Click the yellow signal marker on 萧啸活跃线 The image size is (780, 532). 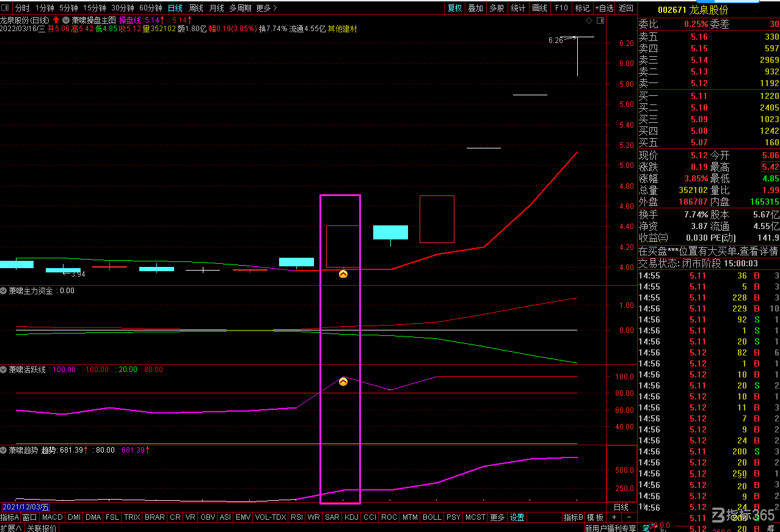pyautogui.click(x=343, y=382)
